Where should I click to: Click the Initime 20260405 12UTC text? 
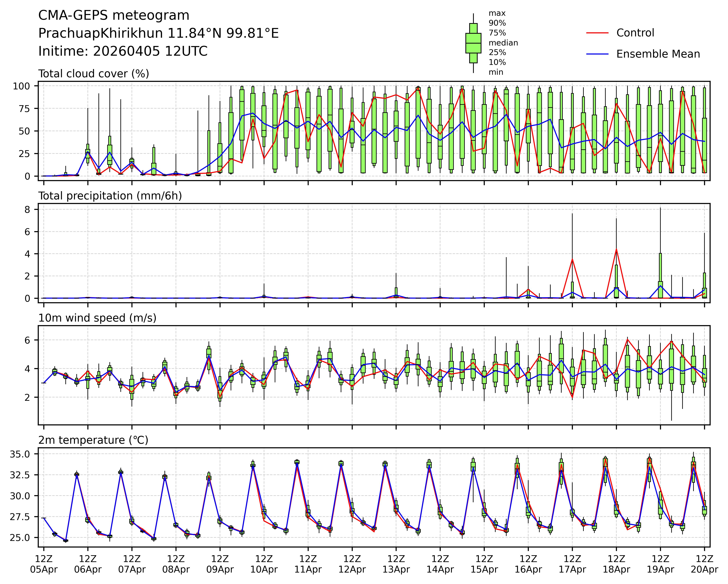coord(123,51)
